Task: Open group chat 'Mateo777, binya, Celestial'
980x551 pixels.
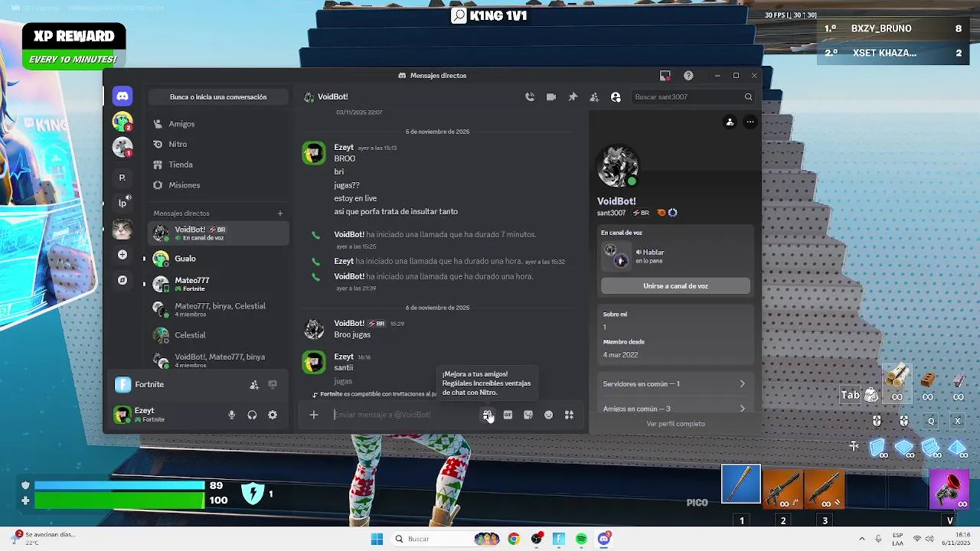Action: 218,310
